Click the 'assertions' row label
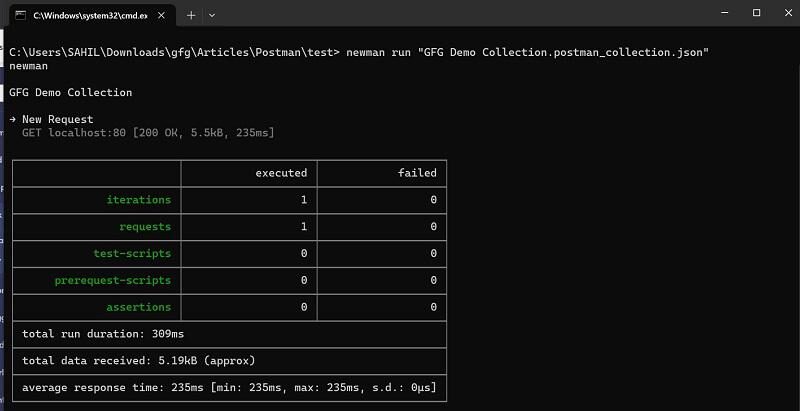This screenshot has width=800, height=411. (x=139, y=307)
